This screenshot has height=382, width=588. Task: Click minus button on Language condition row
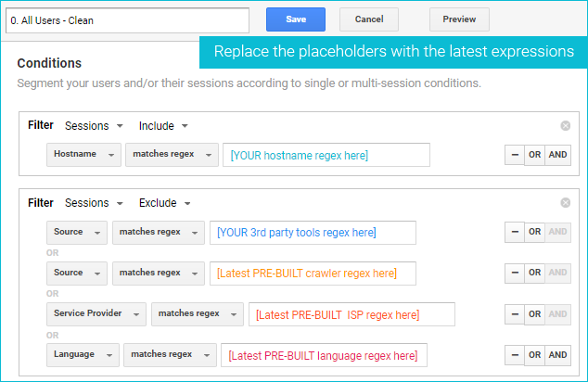coord(513,354)
